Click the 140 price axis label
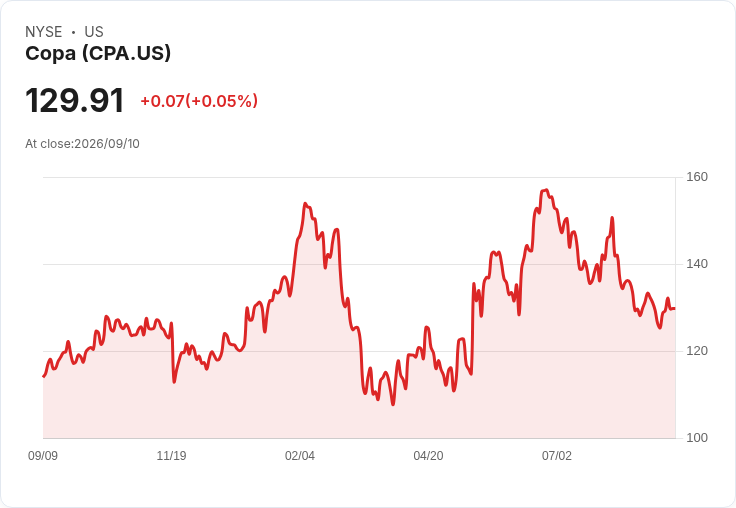The image size is (736, 508). click(x=697, y=264)
